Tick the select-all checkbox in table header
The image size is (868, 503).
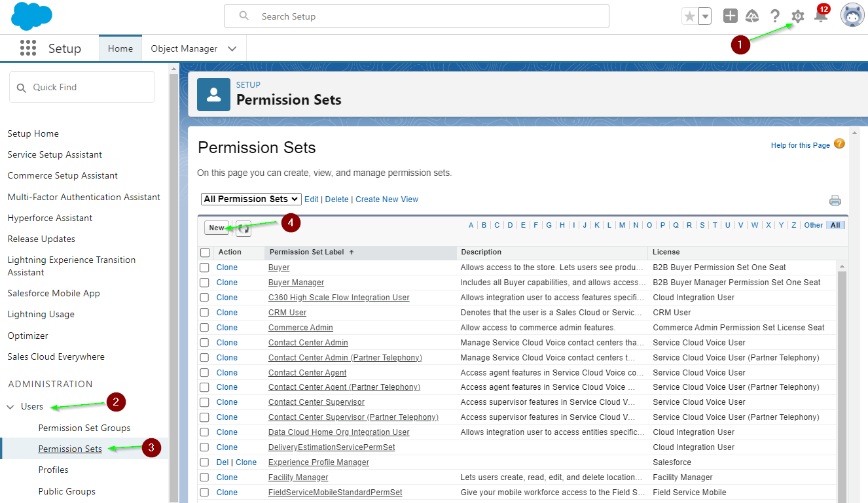tap(205, 252)
